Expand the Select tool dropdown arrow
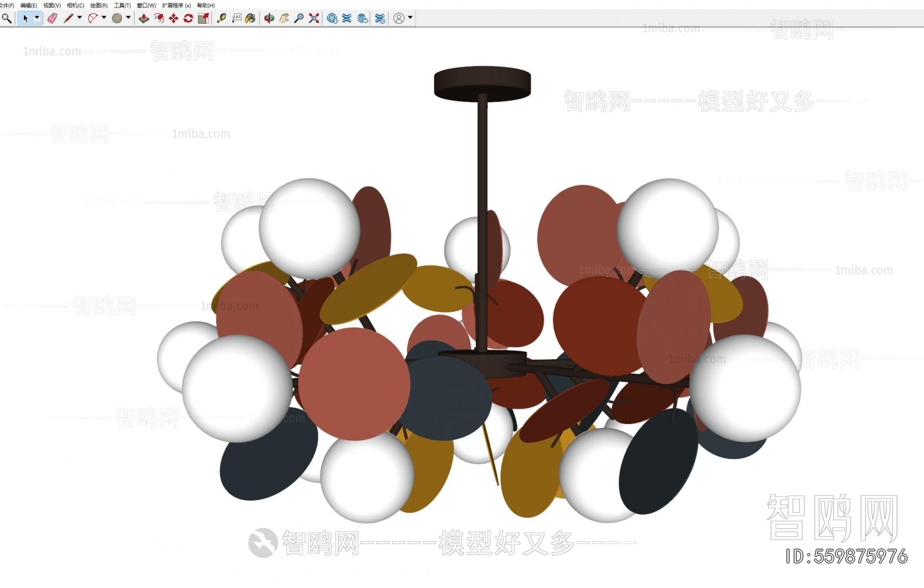 coord(37,18)
